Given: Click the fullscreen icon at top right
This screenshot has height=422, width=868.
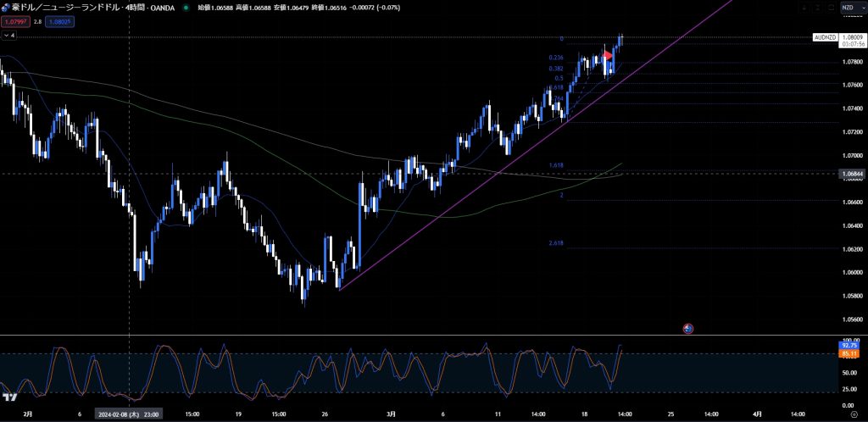Looking at the screenshot, I should point(816,8).
